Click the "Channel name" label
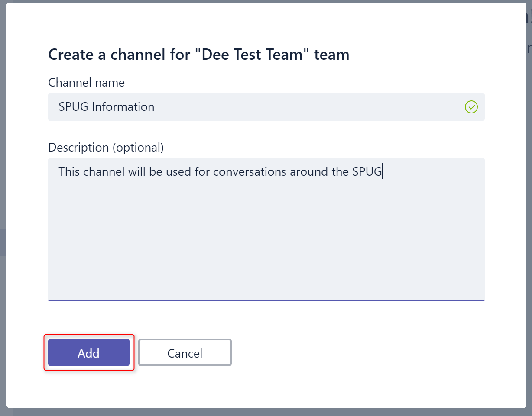Viewport: 532px width, 416px height. pos(86,82)
